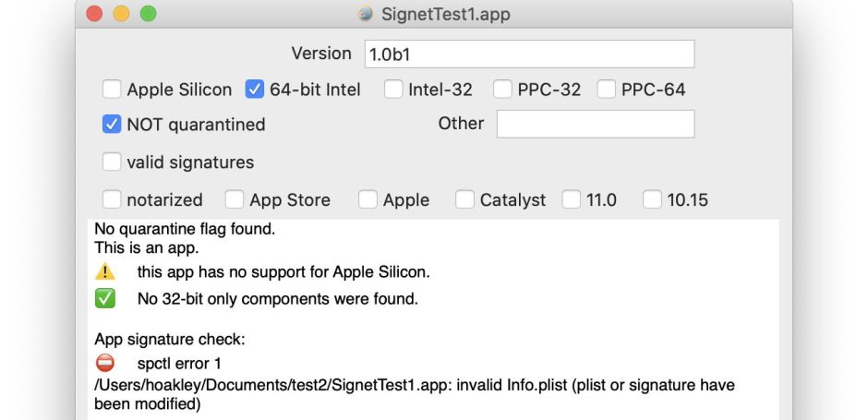Check the Apple checkbox
868x420 pixels.
coord(368,199)
